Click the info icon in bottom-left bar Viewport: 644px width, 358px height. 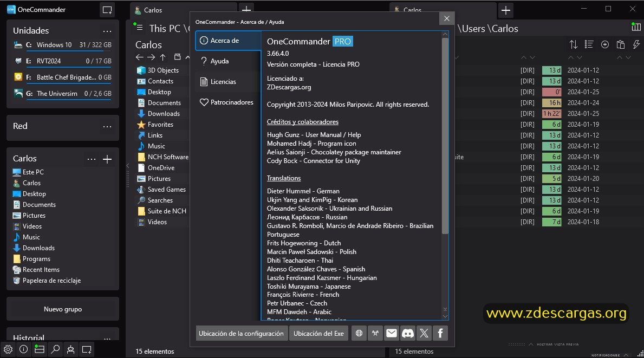tap(24, 349)
